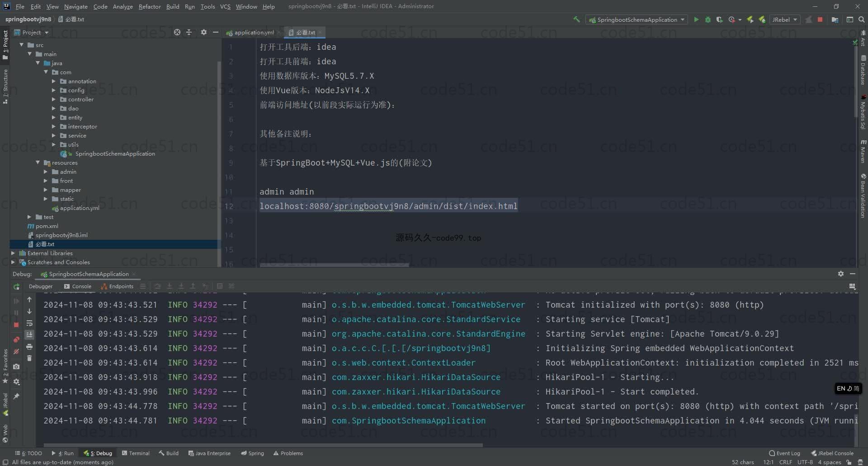Switch to application.yml editor tab

click(250, 32)
